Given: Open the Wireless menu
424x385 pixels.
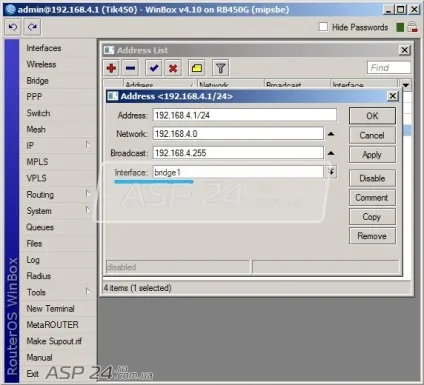Looking at the screenshot, I should pyautogui.click(x=41, y=64).
